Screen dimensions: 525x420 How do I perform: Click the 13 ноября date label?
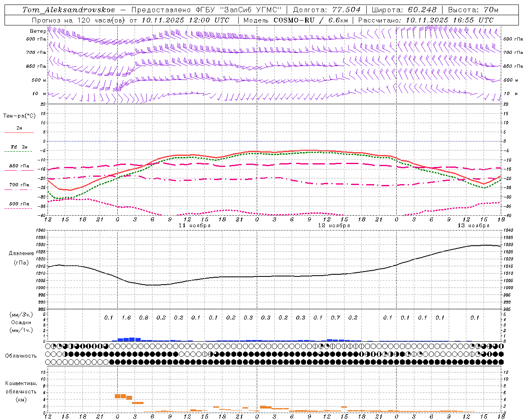pos(473,225)
